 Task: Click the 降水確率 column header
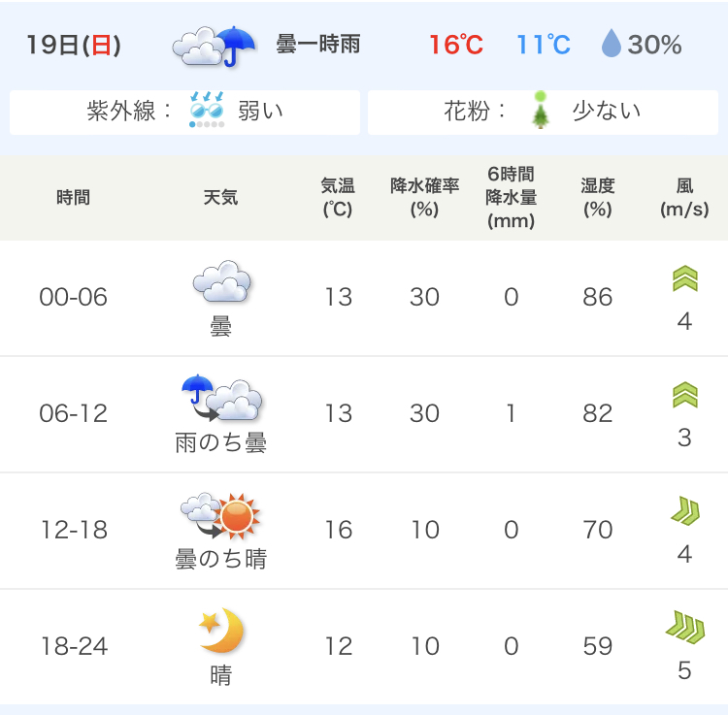[424, 198]
